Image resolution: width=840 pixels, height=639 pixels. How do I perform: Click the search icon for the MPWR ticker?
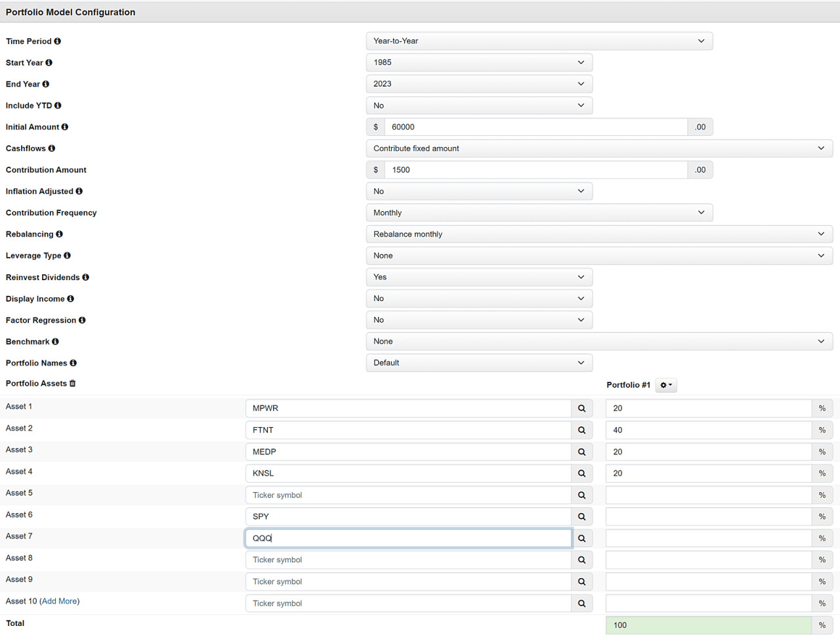581,408
